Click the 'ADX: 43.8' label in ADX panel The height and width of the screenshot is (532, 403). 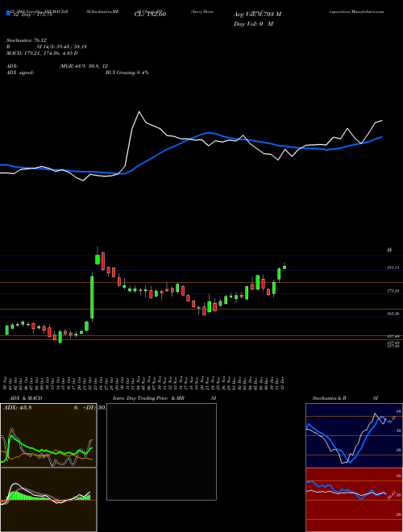[x=17, y=408]
